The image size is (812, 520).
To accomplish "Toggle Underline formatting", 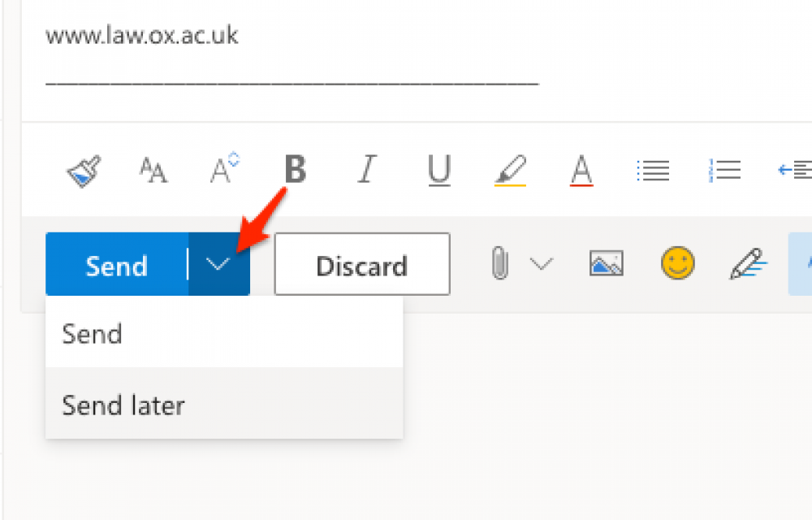I will [439, 171].
